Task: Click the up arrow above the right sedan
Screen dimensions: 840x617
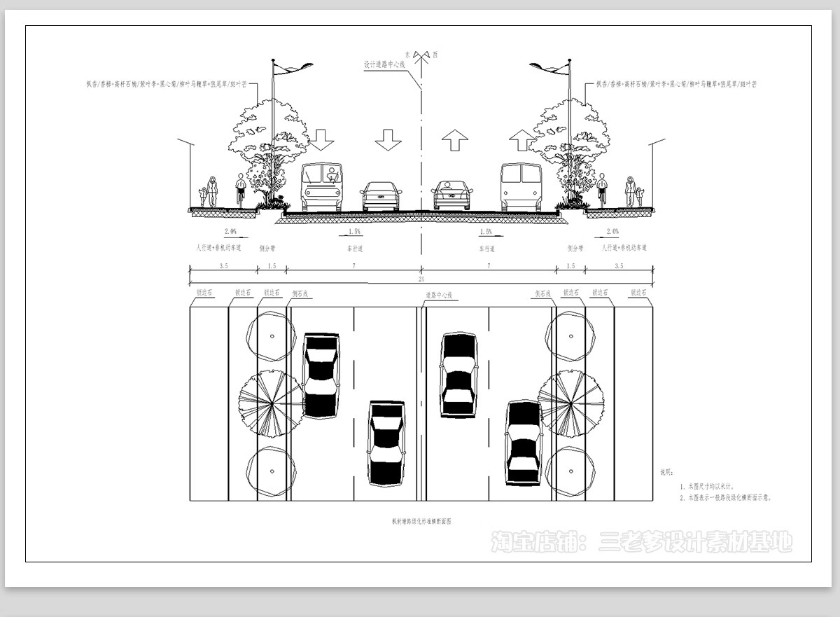Action: tap(455, 139)
